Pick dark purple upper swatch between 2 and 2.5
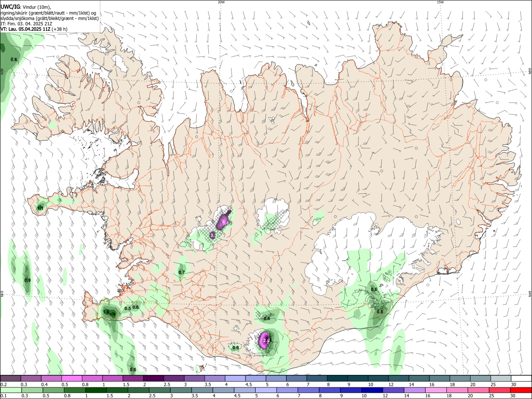This screenshot has width=532, height=399. (153, 378)
